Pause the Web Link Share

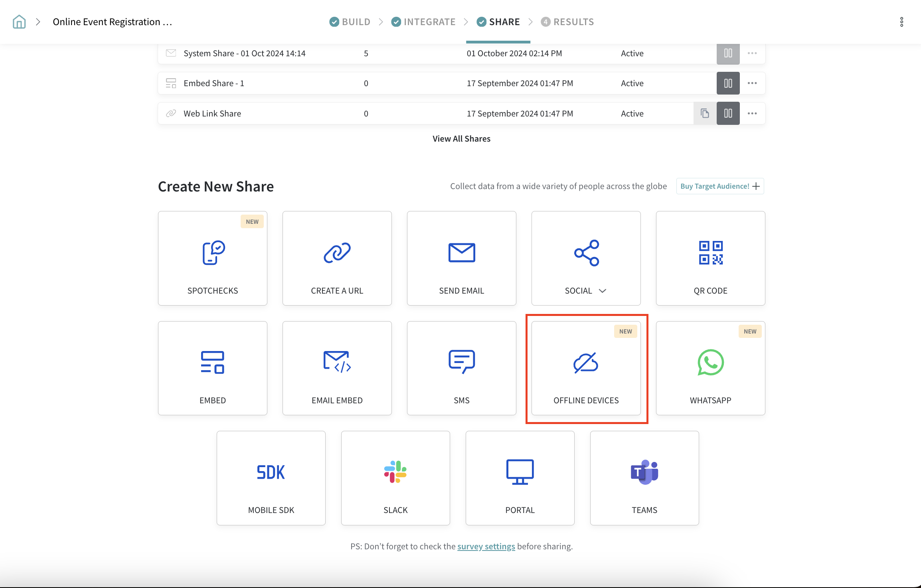tap(728, 113)
